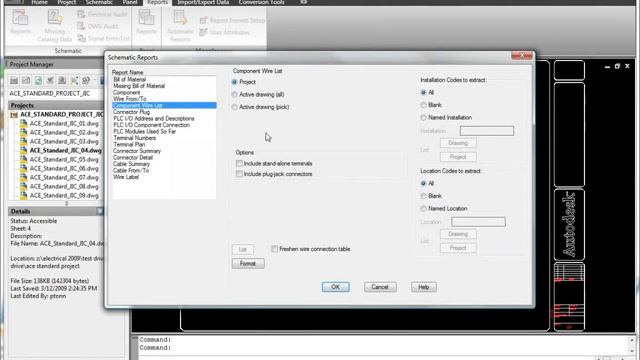Image resolution: width=640 pixels, height=360 pixels.
Task: Select Wire Label report
Action: click(126, 177)
